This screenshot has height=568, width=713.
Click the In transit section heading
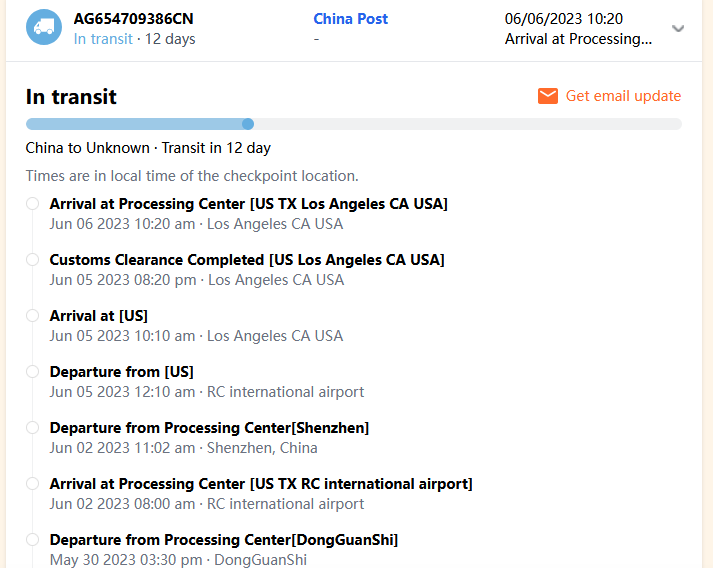click(71, 97)
